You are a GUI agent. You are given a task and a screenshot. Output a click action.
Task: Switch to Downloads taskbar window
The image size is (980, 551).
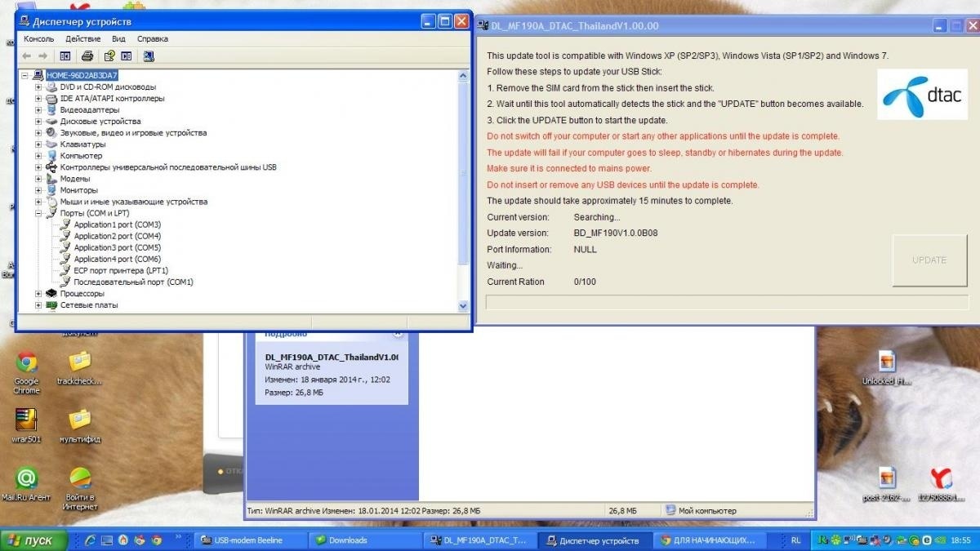(x=366, y=540)
